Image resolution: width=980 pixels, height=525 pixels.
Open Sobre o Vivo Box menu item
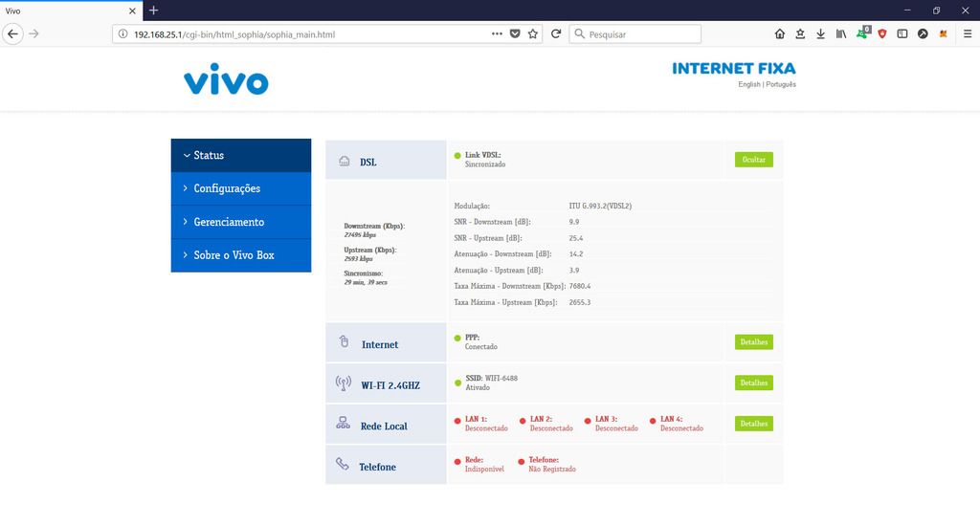click(x=240, y=255)
